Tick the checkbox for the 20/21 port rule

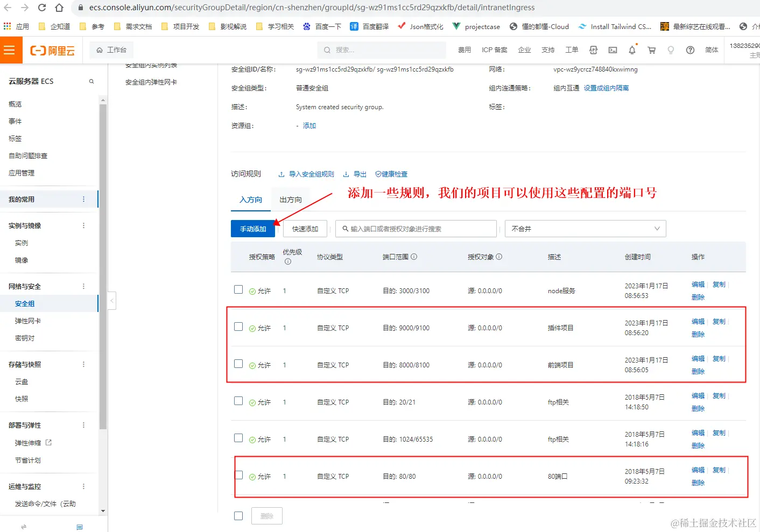(x=238, y=401)
